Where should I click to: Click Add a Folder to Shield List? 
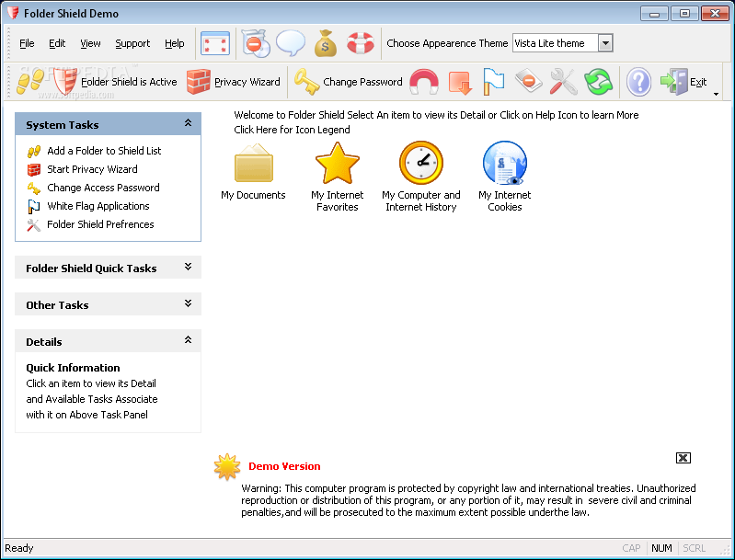tap(104, 151)
